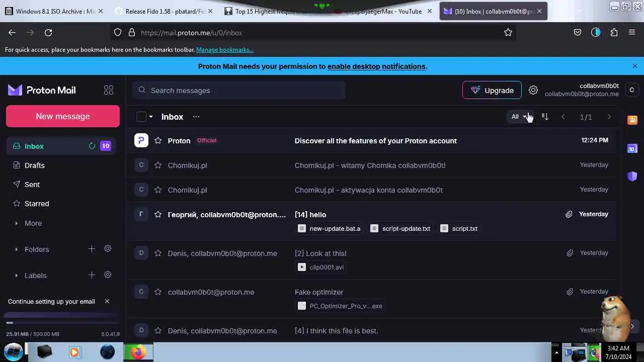This screenshot has height=362, width=644.
Task: Switch to Top 15 Highest Frequency tab
Action: [272, 11]
